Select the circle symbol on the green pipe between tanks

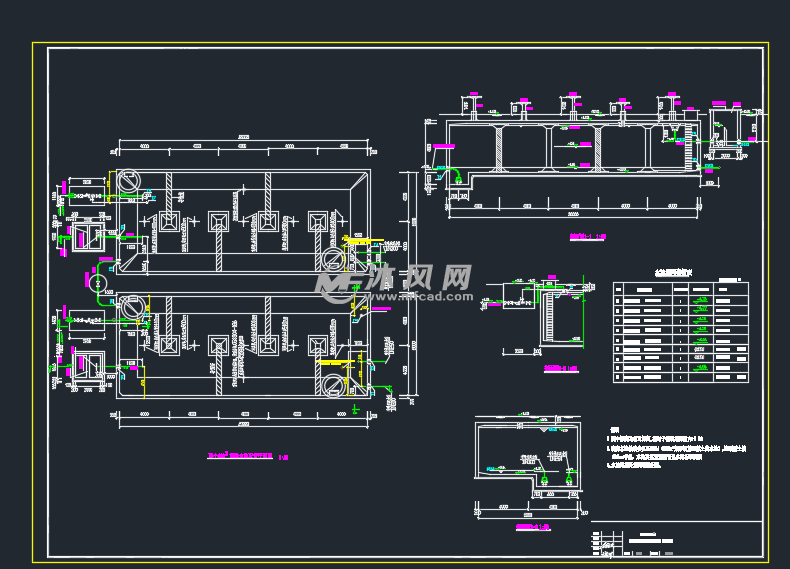coord(98,283)
